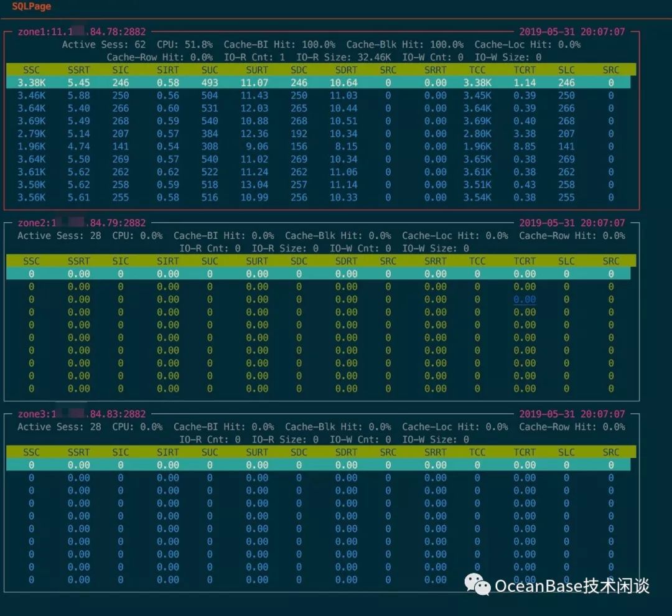672x616 pixels.
Task: Click SURT column header in zone2 table
Action: coord(257,261)
